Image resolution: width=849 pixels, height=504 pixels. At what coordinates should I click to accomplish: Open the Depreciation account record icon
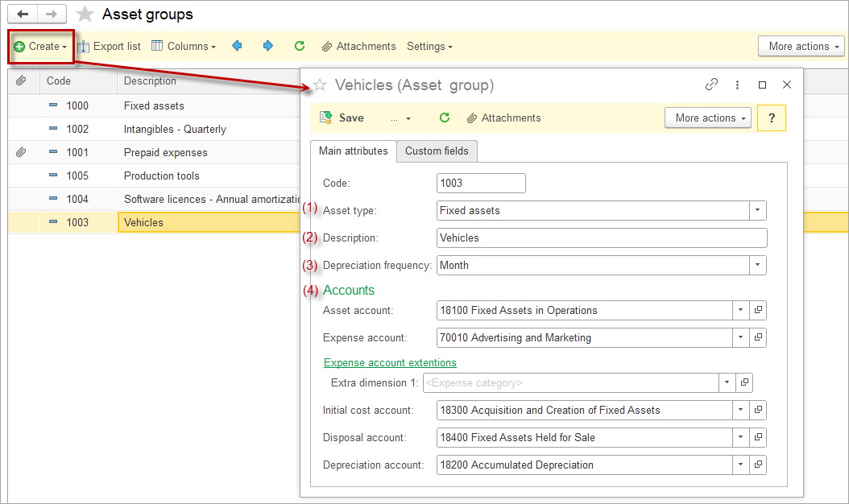click(758, 465)
